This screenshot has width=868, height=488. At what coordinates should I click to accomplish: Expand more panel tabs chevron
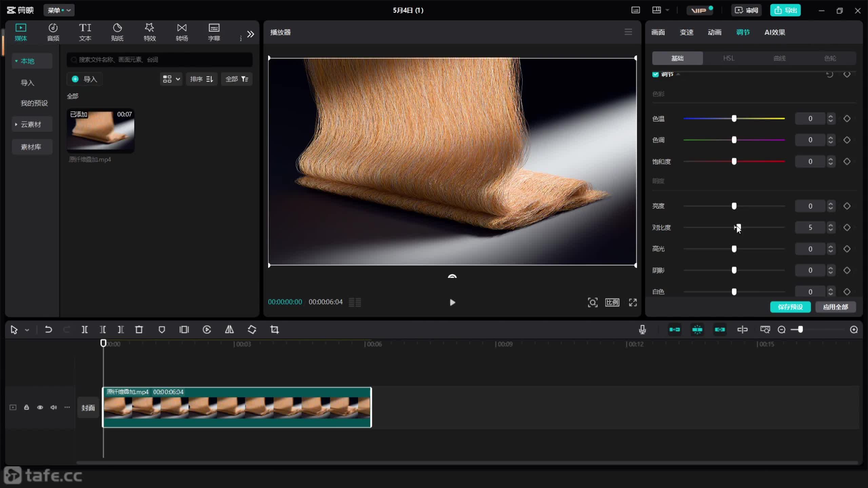pos(251,34)
